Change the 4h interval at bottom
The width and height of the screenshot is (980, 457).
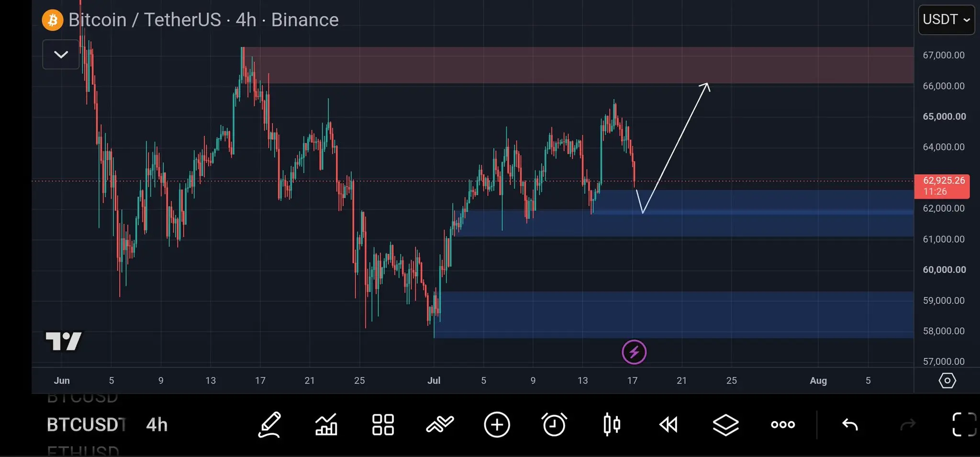(157, 424)
